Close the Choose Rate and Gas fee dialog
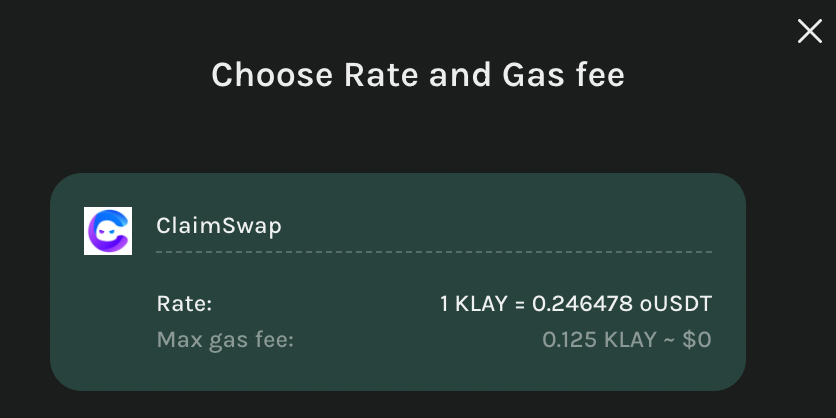836x418 pixels. (809, 31)
